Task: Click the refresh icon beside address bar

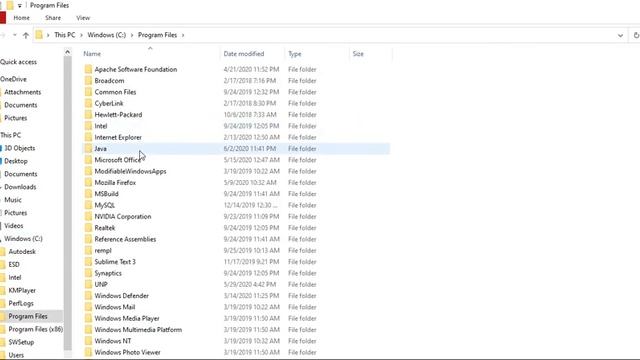Action: (x=636, y=35)
